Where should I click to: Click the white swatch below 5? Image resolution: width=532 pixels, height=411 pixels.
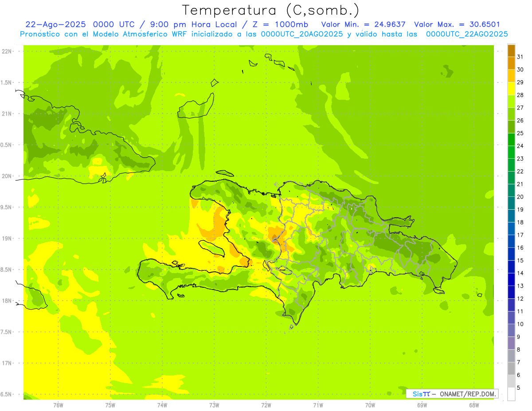tap(511, 394)
